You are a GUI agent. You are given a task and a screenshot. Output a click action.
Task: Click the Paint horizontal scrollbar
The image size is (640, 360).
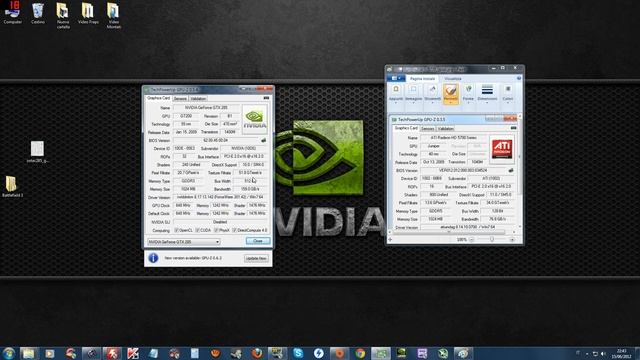452,232
